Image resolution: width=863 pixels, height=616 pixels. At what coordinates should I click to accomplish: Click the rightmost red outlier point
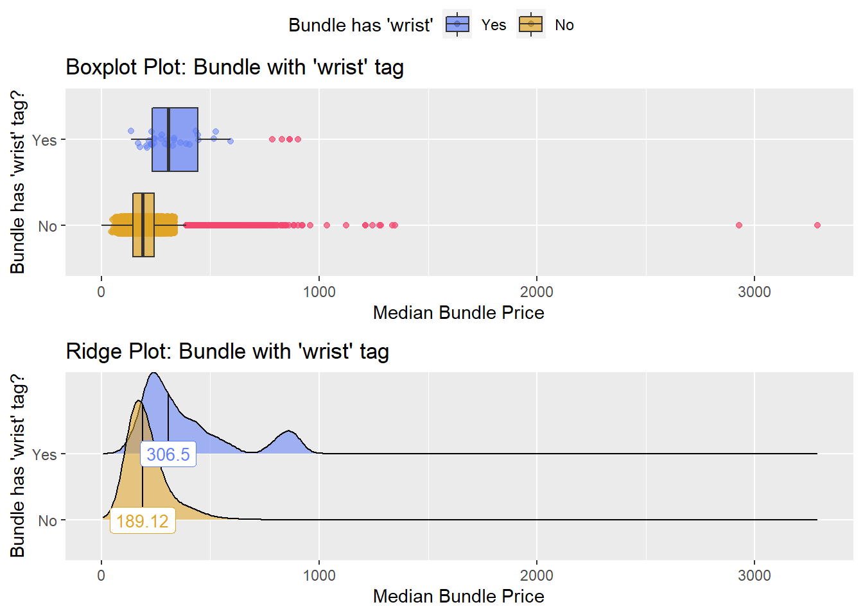pos(817,225)
